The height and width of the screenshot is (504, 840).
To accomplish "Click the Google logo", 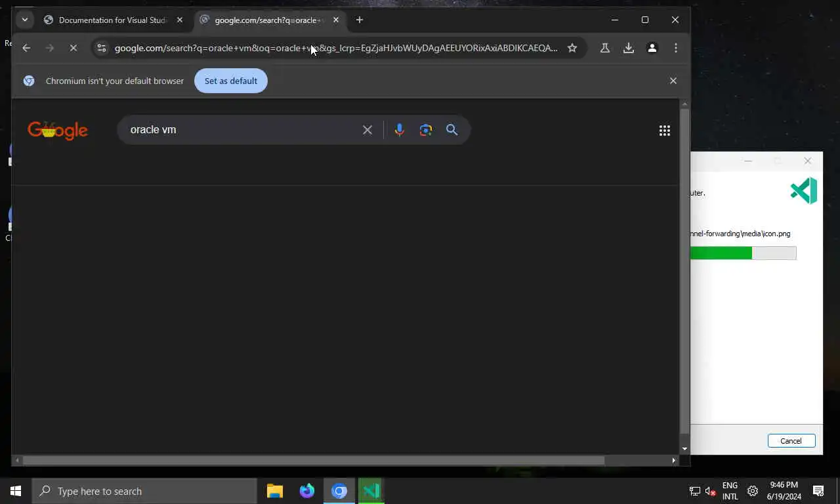I will [58, 130].
